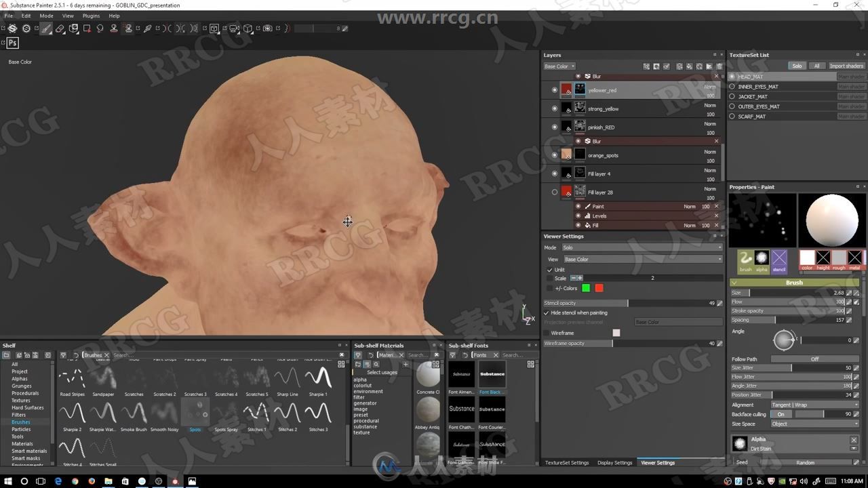Open HEAD_MAT Main shader dropdown
The height and width of the screenshot is (488, 868).
pyautogui.click(x=851, y=77)
